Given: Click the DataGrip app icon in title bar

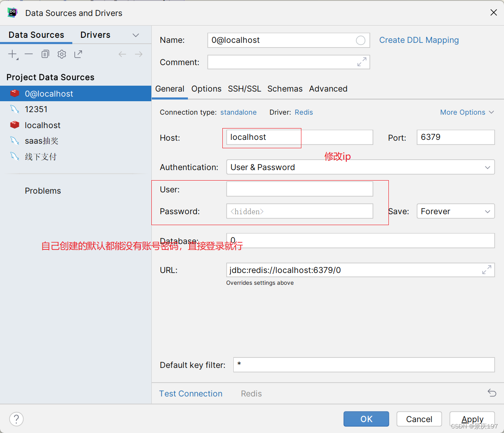Looking at the screenshot, I should [12, 13].
